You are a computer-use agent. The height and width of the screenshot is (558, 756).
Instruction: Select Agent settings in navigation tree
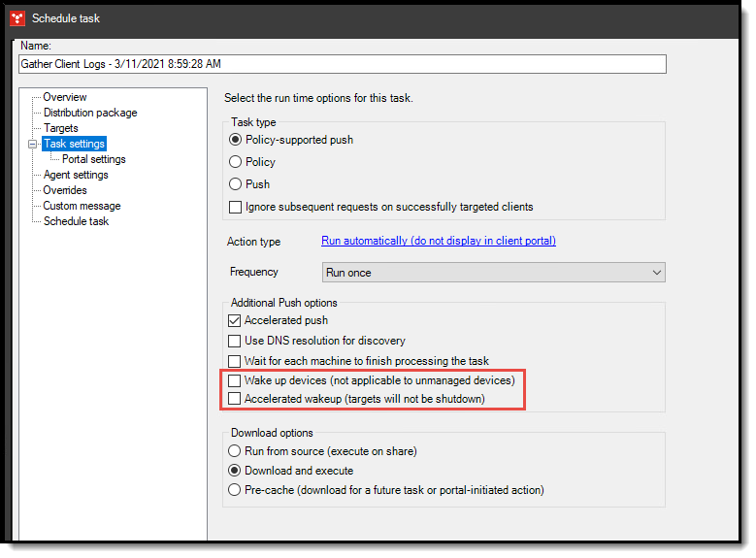tap(76, 175)
